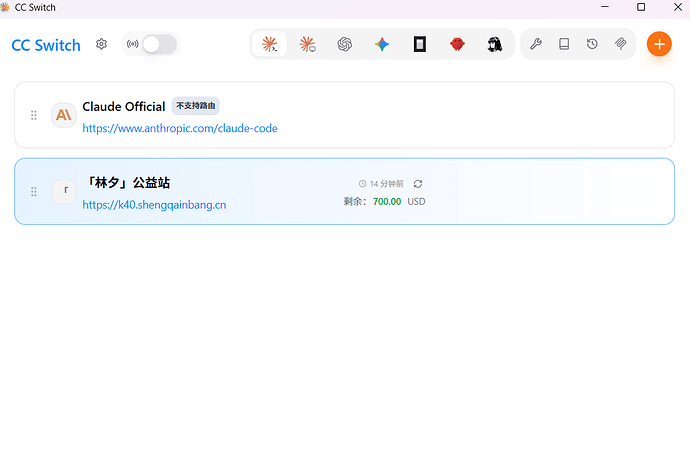Click the drag handle of Claude Official
This screenshot has height=475, width=690.
(x=34, y=115)
